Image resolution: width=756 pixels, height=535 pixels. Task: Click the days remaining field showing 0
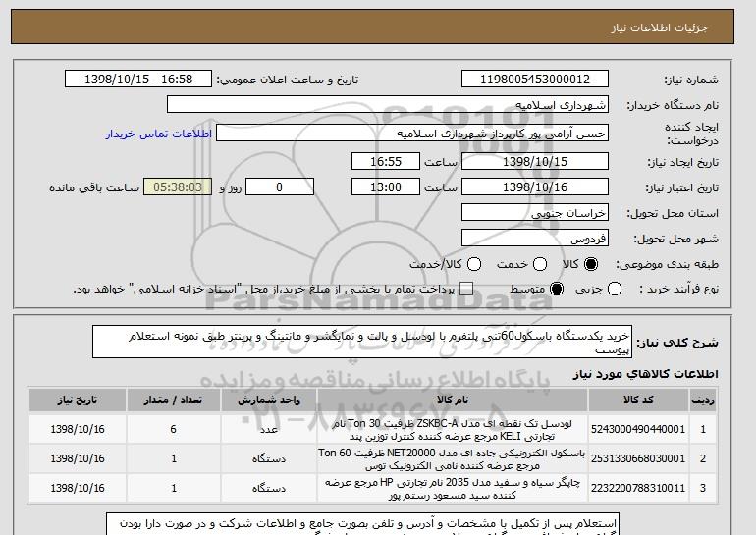click(280, 187)
